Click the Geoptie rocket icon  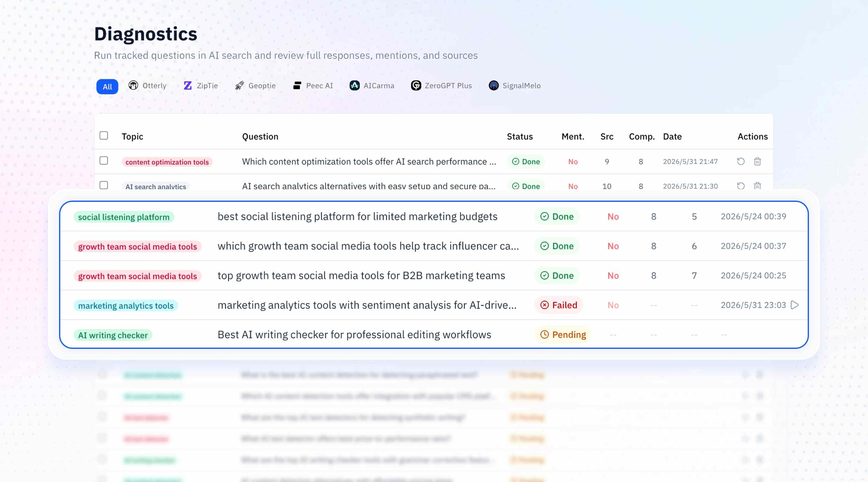click(240, 86)
